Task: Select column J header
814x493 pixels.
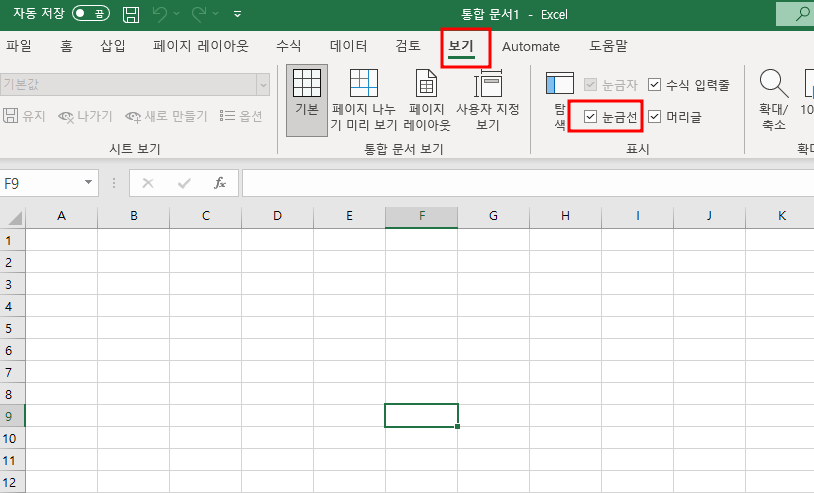Action: (x=709, y=216)
